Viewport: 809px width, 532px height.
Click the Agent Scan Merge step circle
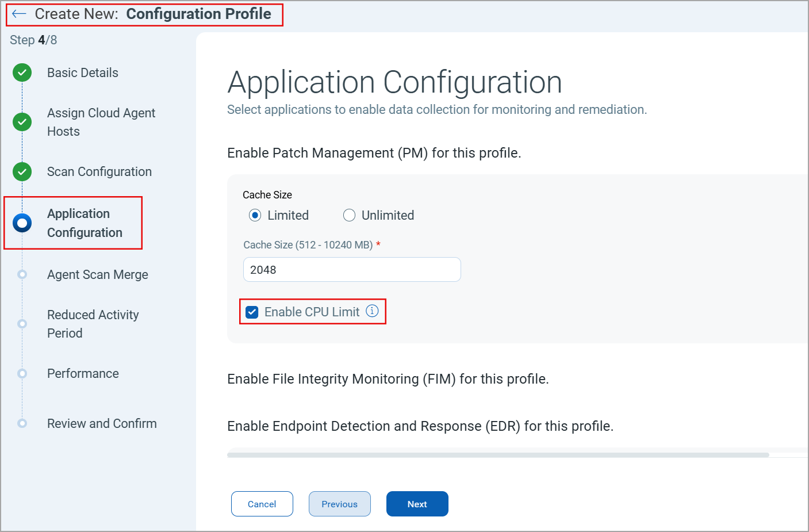click(x=21, y=274)
